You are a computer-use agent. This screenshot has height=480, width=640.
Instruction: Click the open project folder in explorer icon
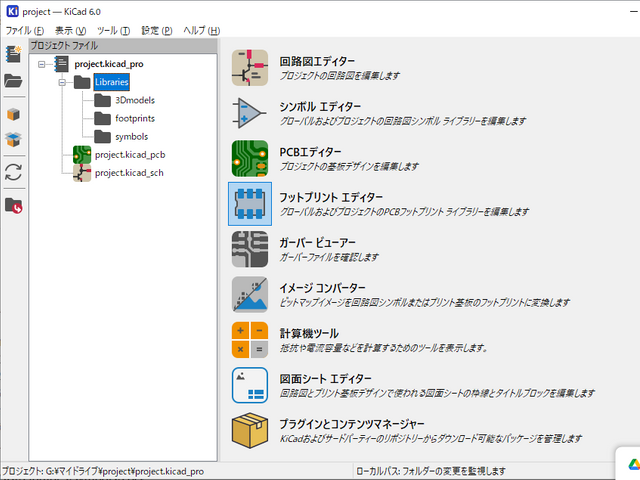(13, 205)
